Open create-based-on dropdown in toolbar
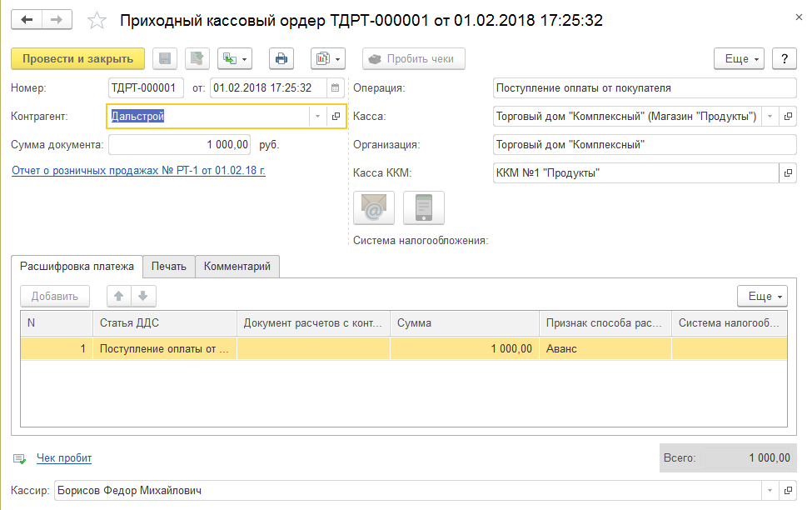Viewport: 812px width, 510px height. pos(235,58)
